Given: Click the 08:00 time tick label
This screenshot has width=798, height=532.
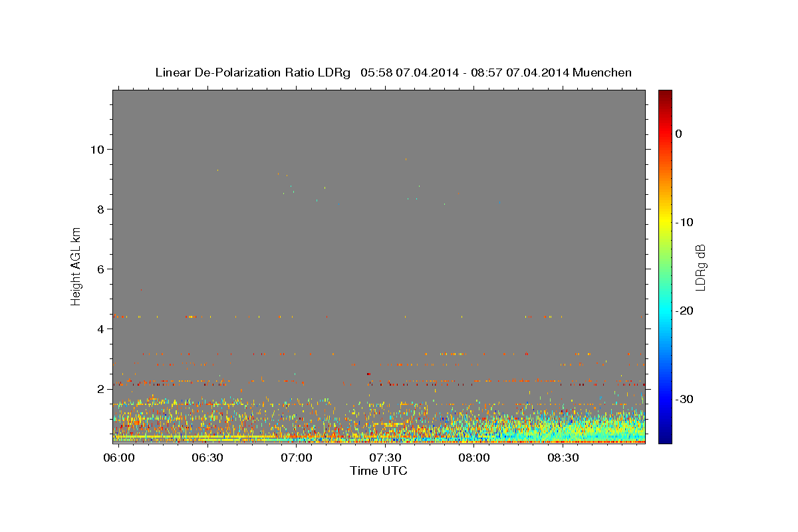Looking at the screenshot, I should pos(474,458).
